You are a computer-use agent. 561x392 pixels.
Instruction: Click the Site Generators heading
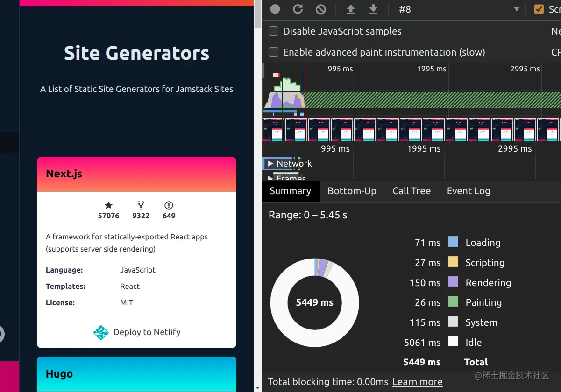(x=136, y=53)
